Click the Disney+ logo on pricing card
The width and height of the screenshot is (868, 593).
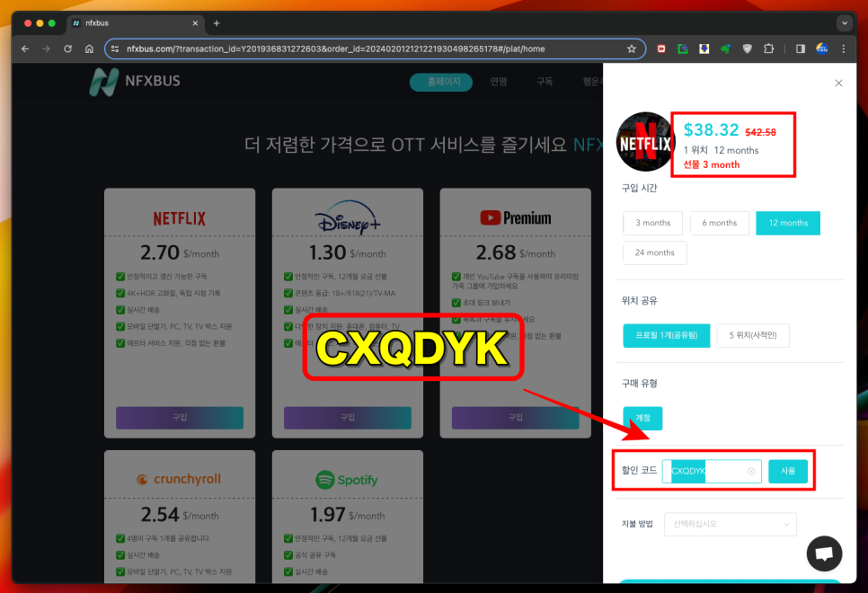[x=348, y=217]
